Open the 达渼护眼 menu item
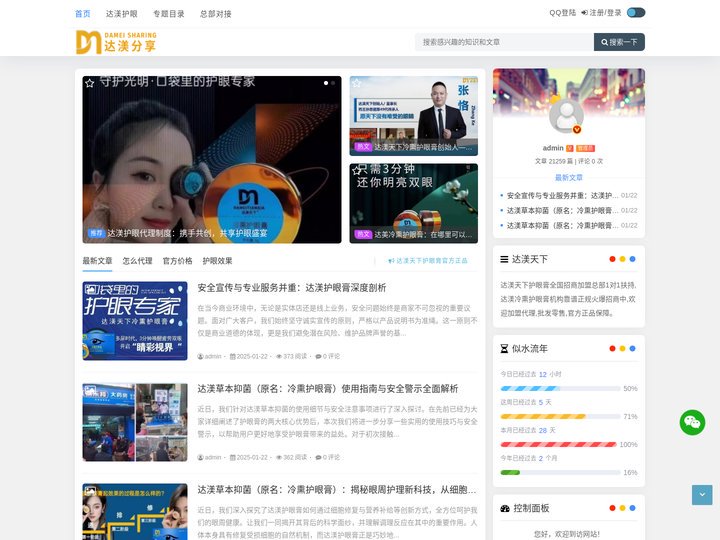 122,14
